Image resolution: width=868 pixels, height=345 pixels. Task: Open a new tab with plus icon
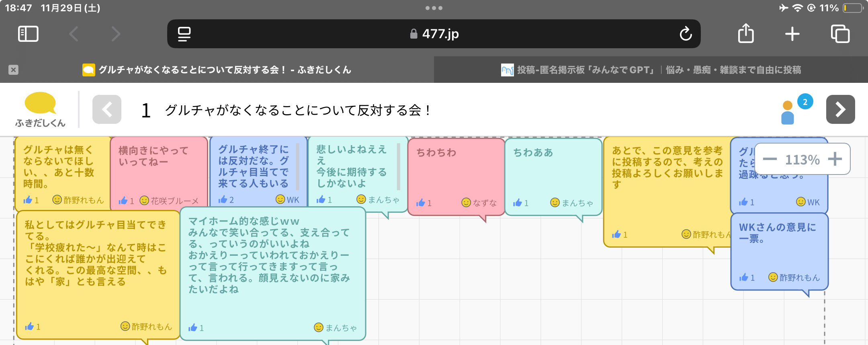[x=792, y=34]
